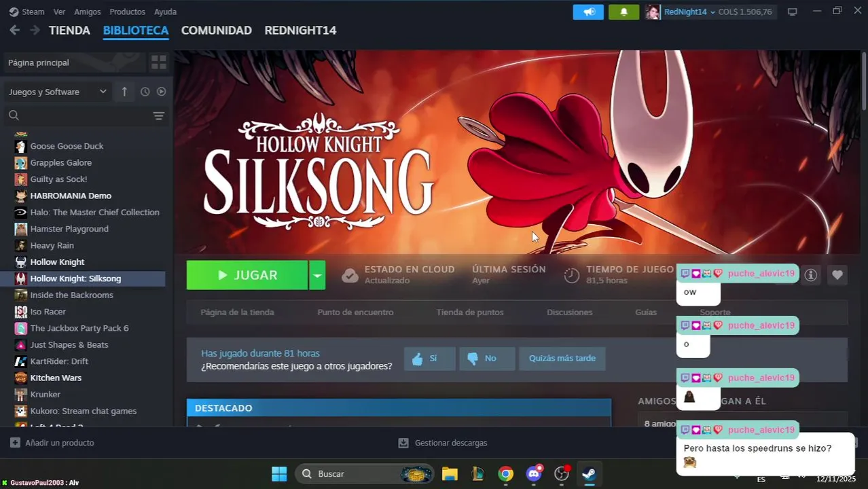Image resolution: width=868 pixels, height=489 pixels.
Task: Select Just Shapes & Beats
Action: (x=69, y=345)
